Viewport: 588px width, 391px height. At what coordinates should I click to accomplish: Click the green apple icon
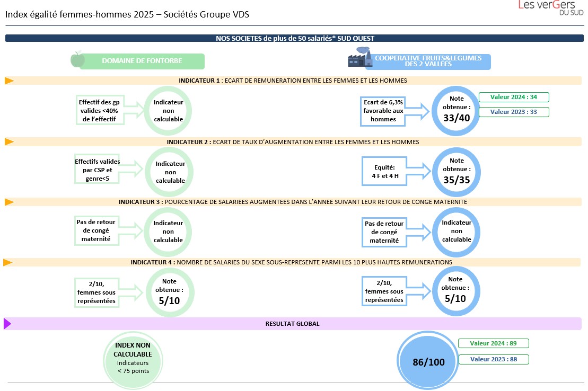click(x=77, y=59)
